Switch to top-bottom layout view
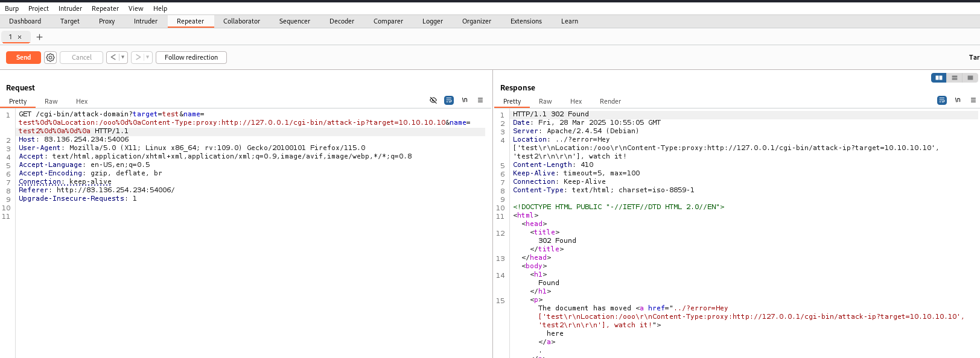 (955, 78)
